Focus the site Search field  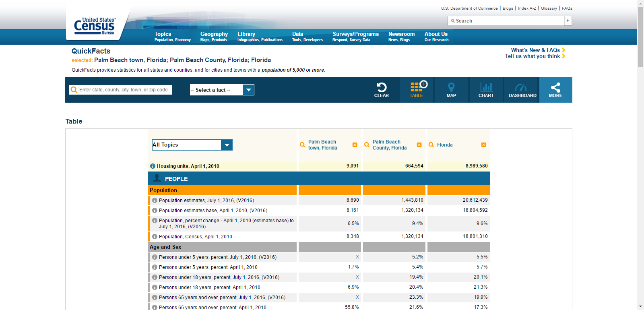(506, 21)
